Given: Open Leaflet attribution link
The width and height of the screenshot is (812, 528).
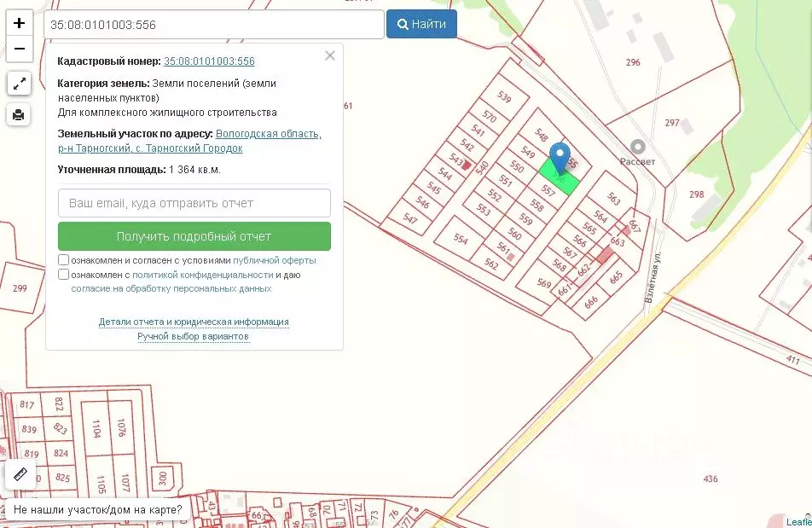Looking at the screenshot, I should click(799, 522).
